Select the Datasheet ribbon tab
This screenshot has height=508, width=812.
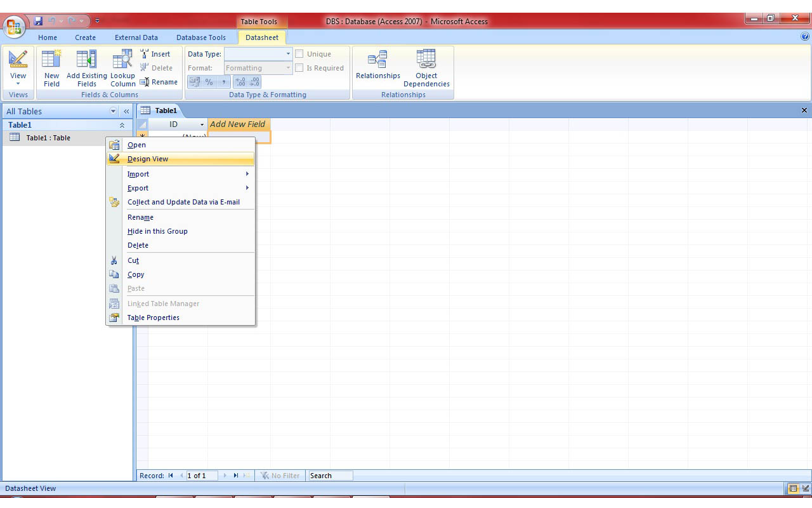pos(262,37)
